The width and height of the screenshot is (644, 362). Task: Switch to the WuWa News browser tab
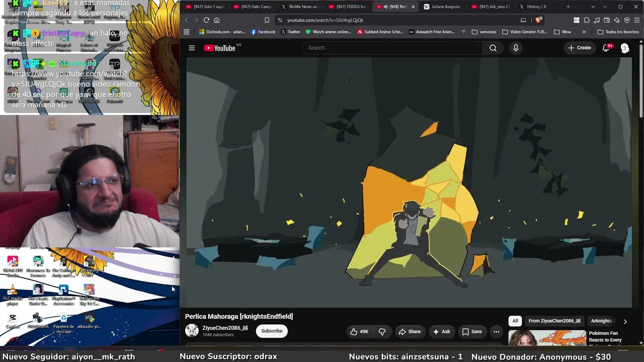pyautogui.click(x=300, y=7)
